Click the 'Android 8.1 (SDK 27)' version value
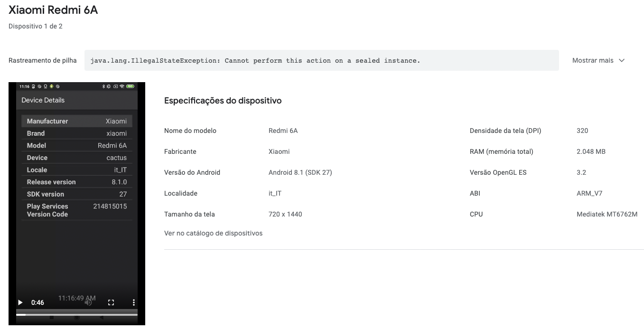Image resolution: width=644 pixels, height=330 pixels. coord(299,172)
